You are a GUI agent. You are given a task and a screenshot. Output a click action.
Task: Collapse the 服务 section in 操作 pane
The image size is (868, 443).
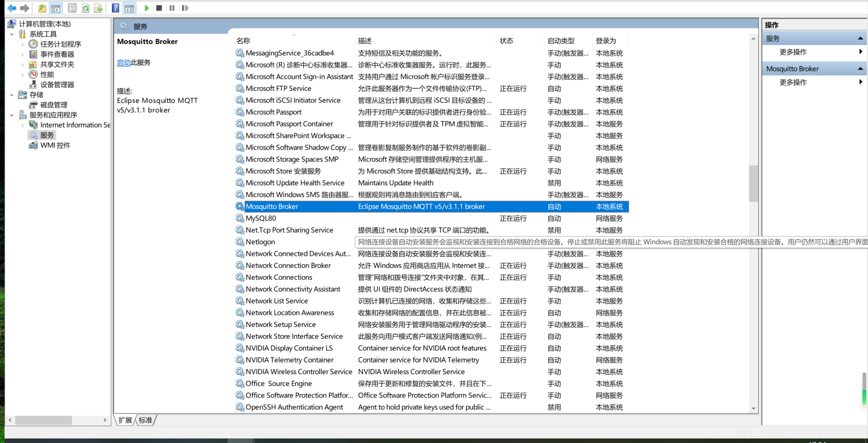pos(860,39)
